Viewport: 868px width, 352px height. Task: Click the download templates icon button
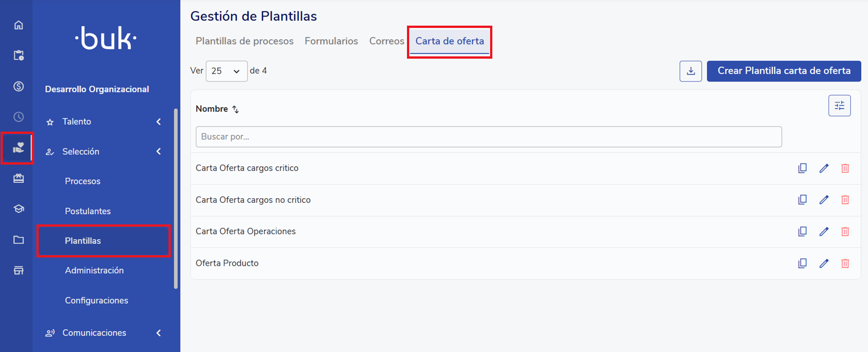point(690,71)
